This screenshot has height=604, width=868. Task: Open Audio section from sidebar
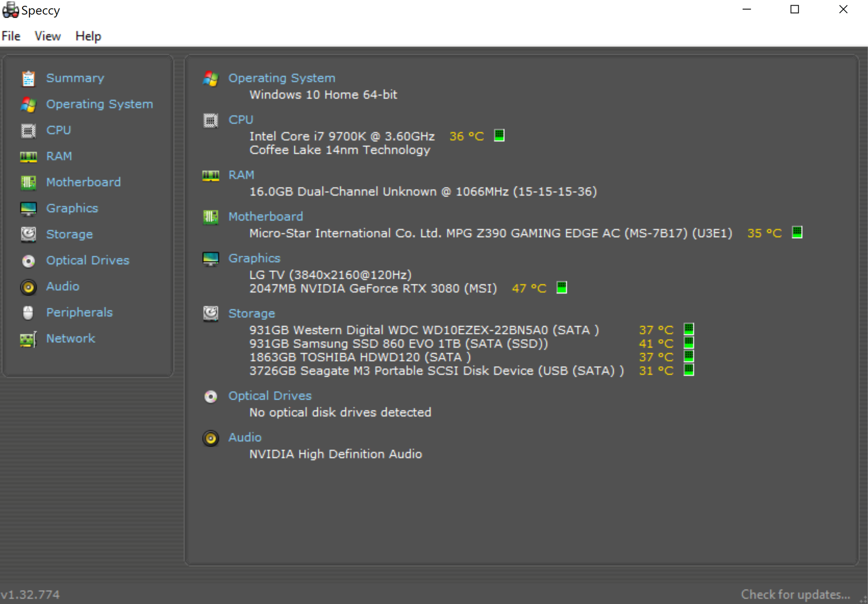click(x=62, y=286)
